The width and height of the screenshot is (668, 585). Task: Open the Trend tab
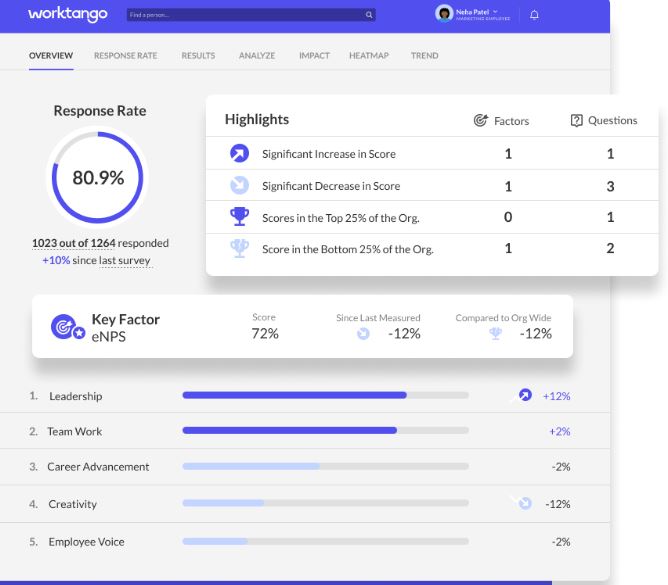coord(425,56)
